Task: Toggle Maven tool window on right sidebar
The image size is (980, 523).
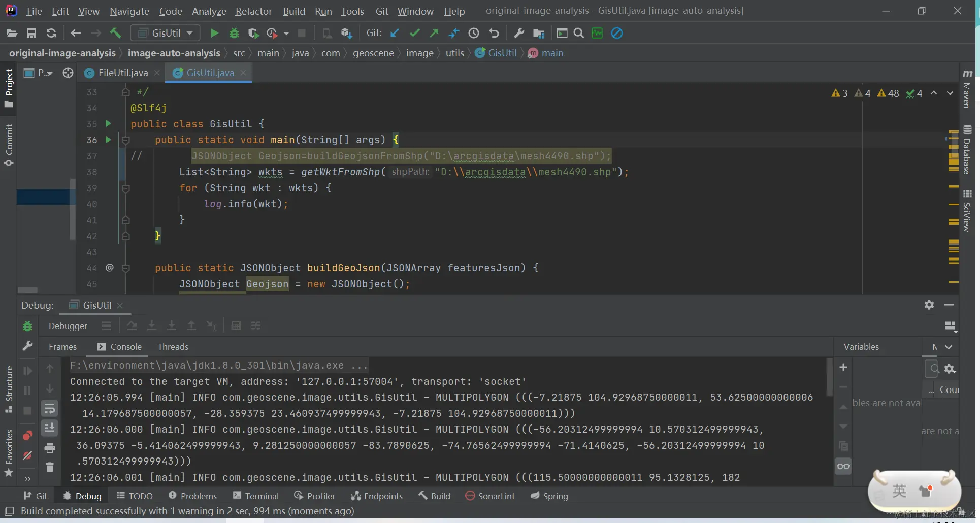Action: point(967,89)
